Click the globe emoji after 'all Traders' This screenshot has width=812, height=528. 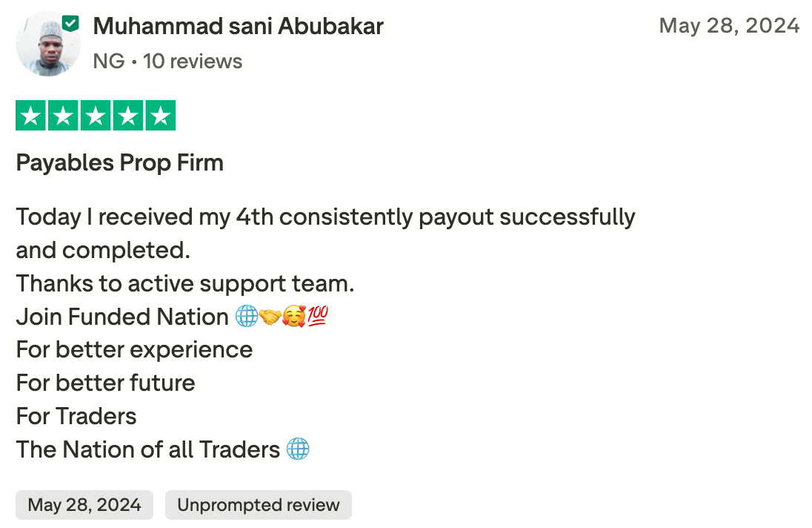click(297, 449)
